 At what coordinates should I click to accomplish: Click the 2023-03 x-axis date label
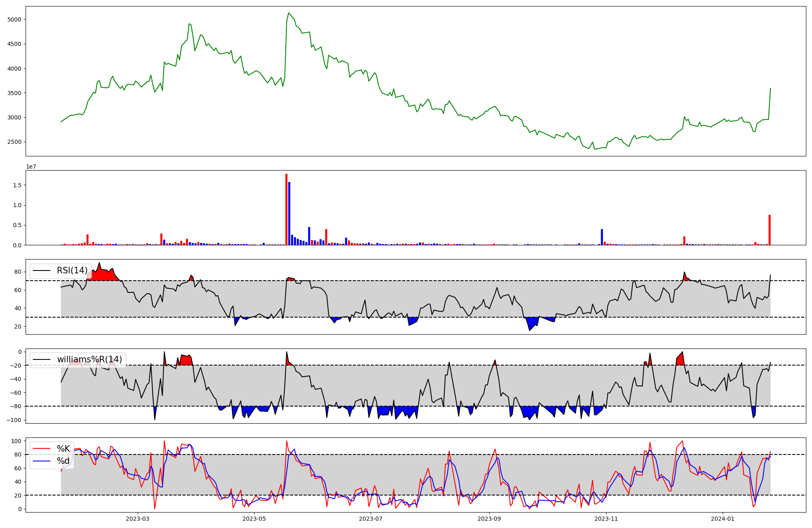(138, 519)
